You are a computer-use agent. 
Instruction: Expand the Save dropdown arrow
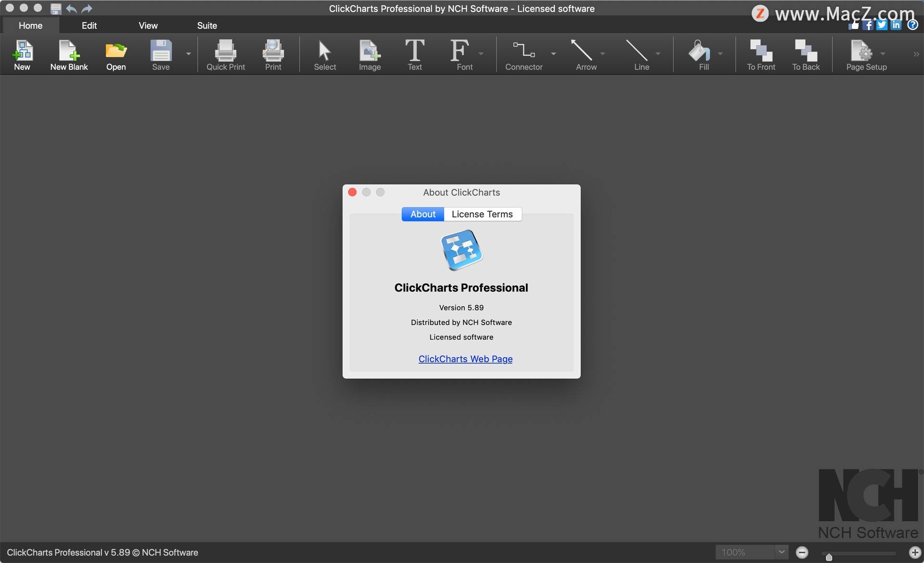click(189, 54)
